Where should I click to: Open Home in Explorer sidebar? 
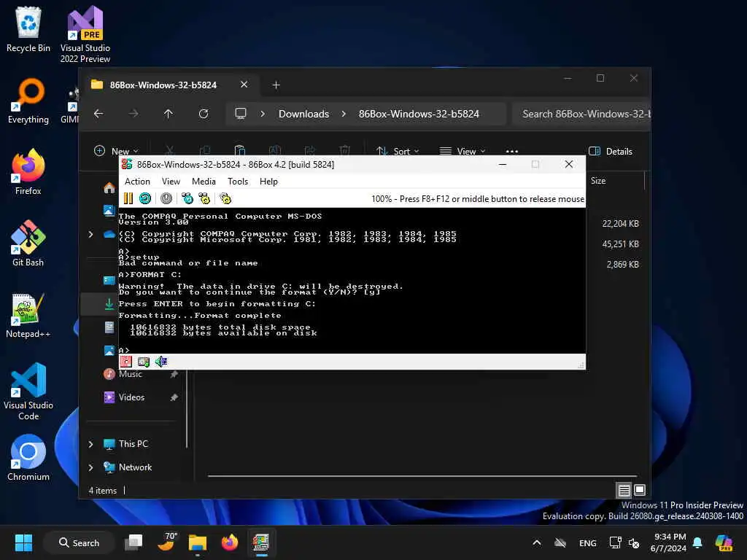click(x=109, y=187)
